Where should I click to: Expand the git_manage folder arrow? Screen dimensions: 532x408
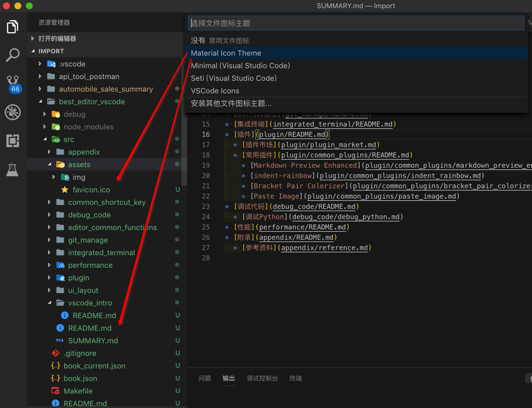(49, 240)
